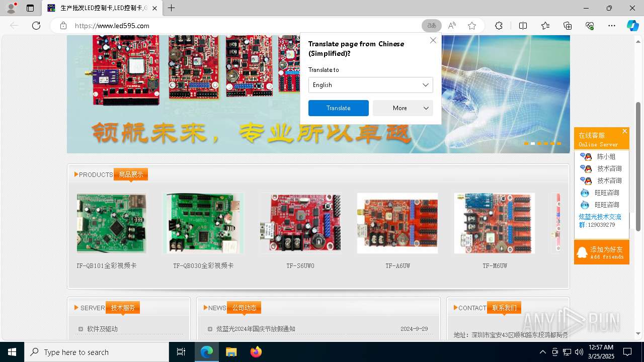Close the translate popup
This screenshot has height=362, width=644.
click(433, 40)
